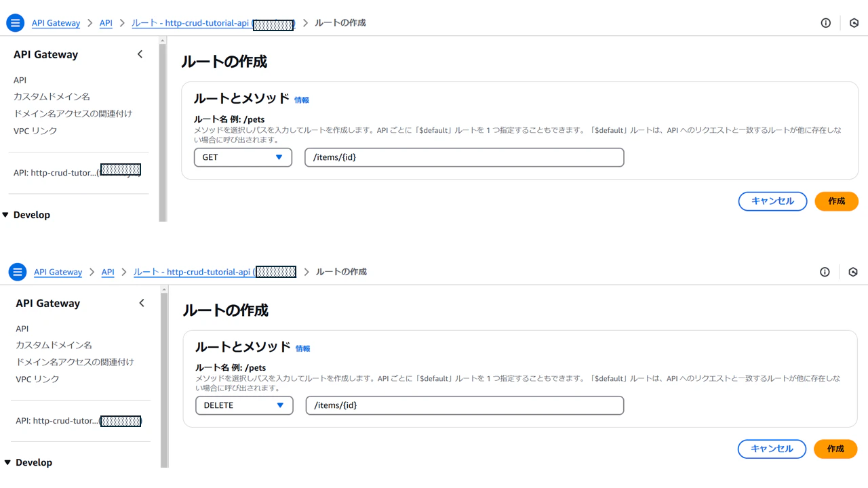Open VPC リンク in GET screenshot sidebar

click(x=35, y=131)
